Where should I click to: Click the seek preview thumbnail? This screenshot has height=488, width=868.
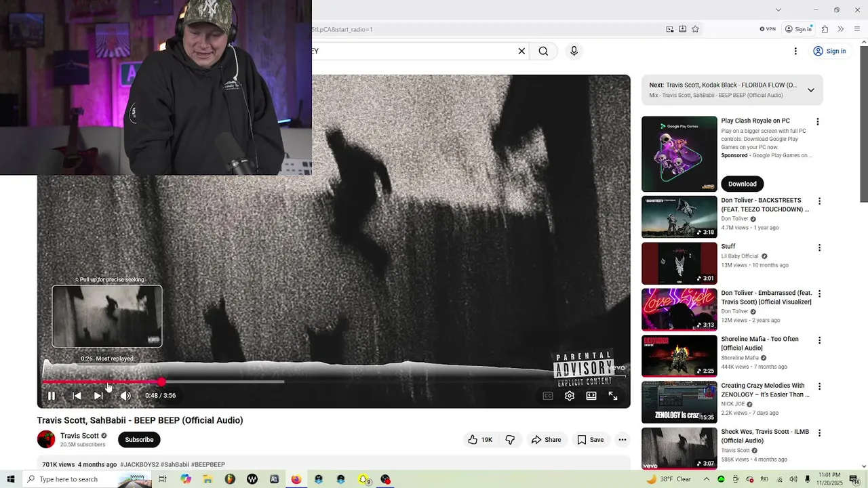click(107, 317)
